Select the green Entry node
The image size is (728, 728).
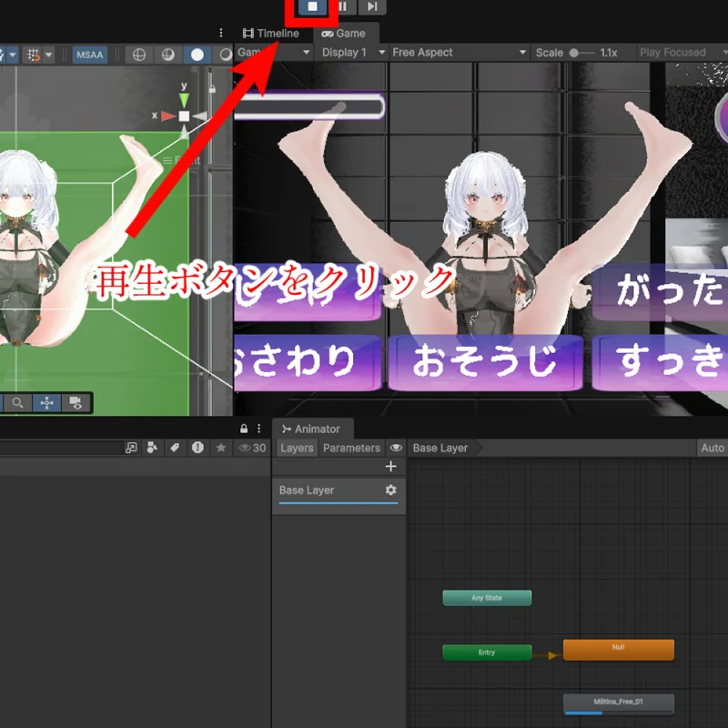pos(487,652)
